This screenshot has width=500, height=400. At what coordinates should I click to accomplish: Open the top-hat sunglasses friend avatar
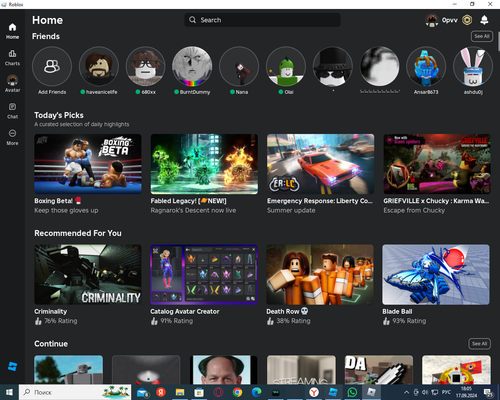332,66
